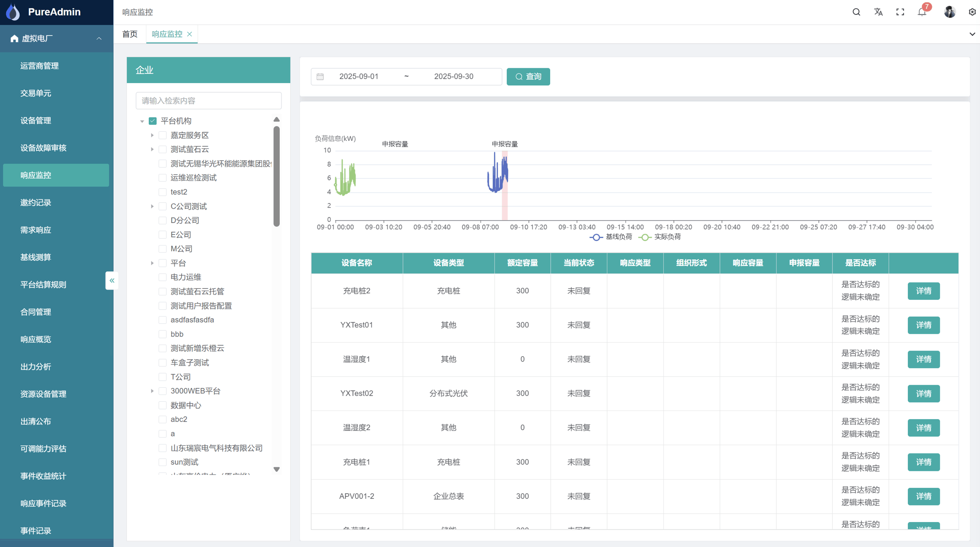Close the 响应监控 tab

190,34
